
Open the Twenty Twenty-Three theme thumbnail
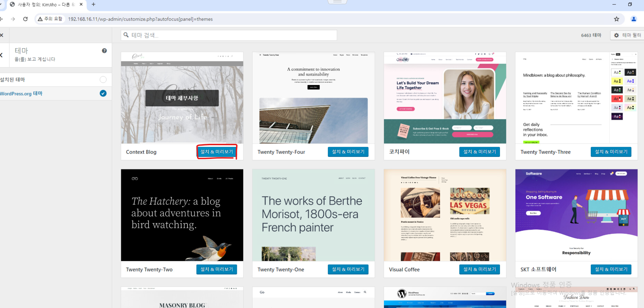click(576, 98)
